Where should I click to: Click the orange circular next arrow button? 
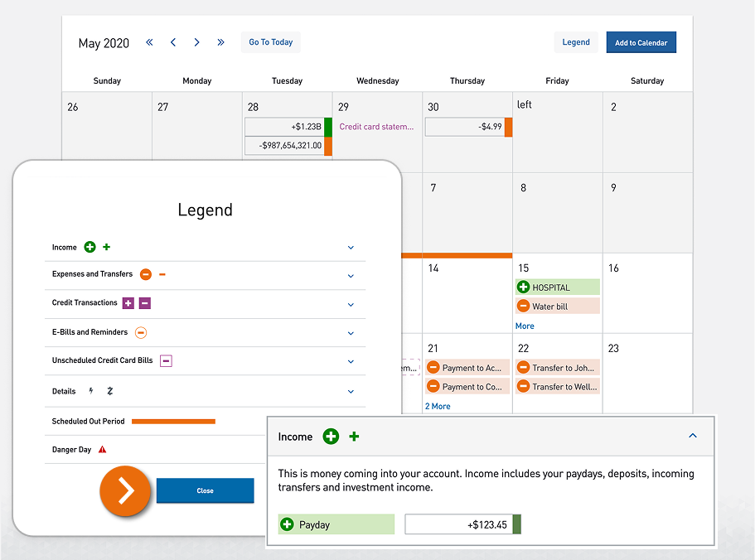125,490
